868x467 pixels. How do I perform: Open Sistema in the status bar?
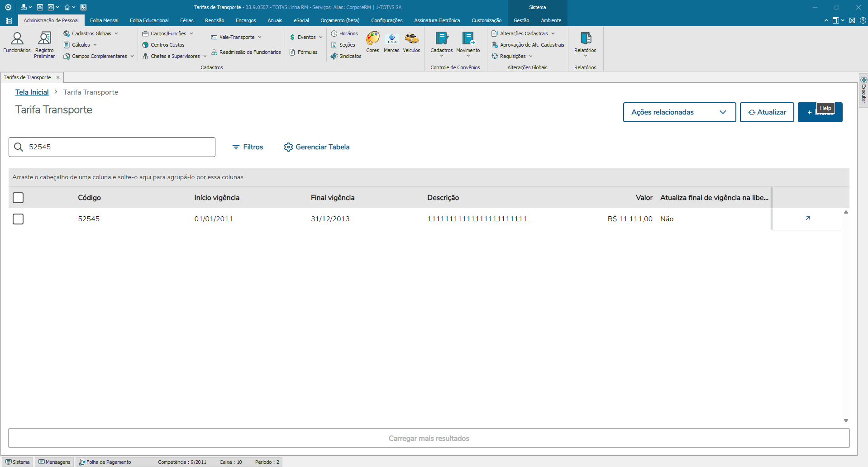point(18,462)
